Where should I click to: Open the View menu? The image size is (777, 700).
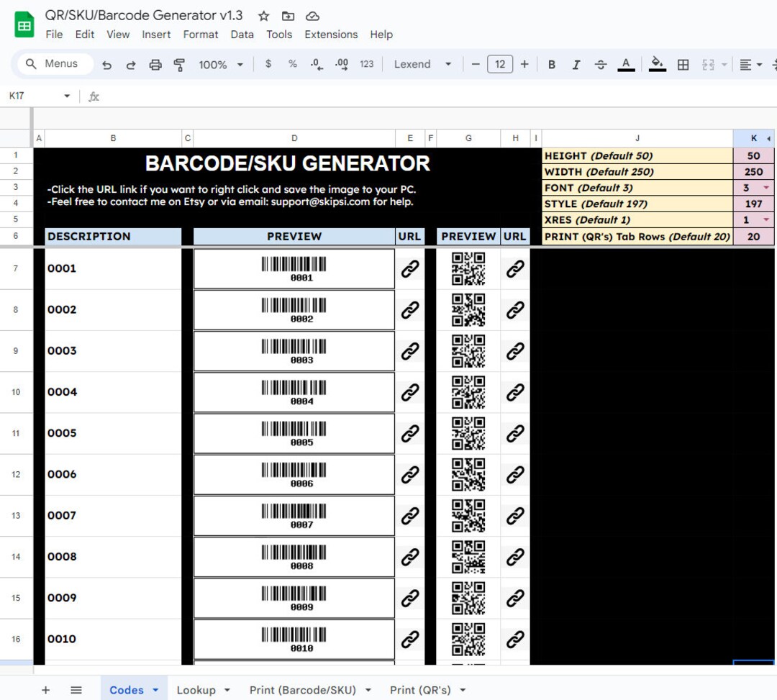[118, 35]
